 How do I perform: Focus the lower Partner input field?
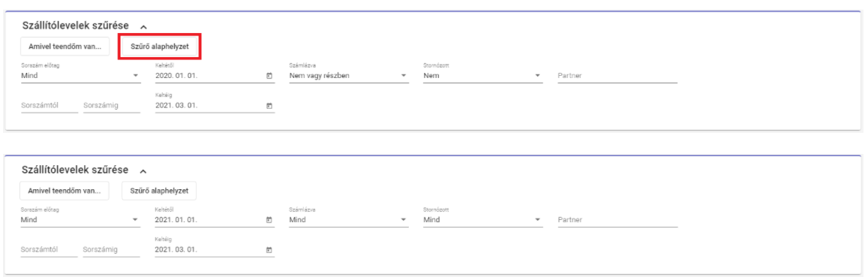[617, 220]
